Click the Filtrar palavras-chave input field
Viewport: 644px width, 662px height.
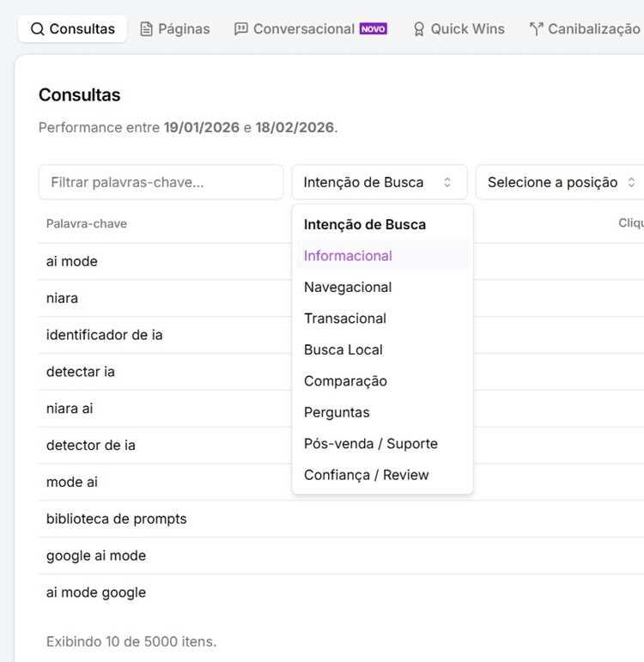161,182
